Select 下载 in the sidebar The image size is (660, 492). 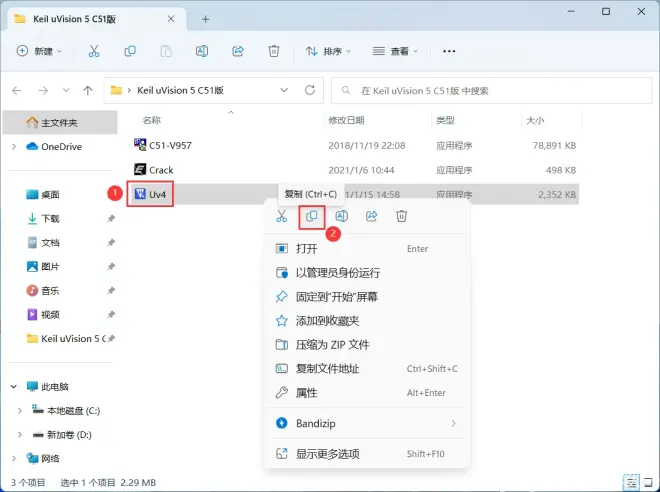[60, 218]
